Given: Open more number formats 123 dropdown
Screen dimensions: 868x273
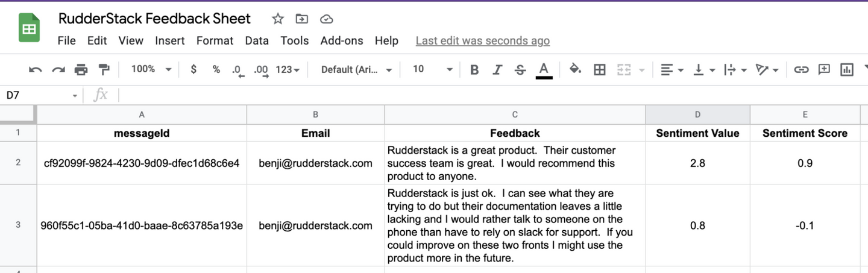Looking at the screenshot, I should [288, 69].
